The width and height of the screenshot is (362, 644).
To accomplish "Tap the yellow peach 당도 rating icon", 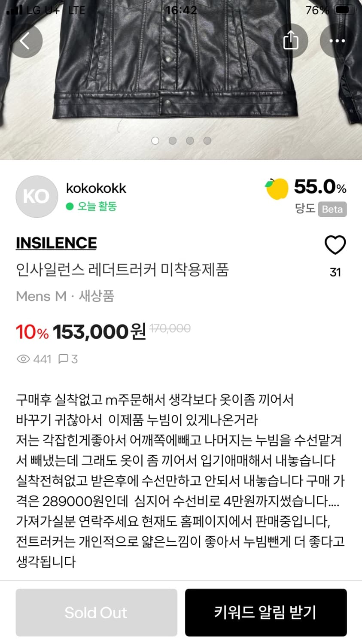I will (x=277, y=188).
